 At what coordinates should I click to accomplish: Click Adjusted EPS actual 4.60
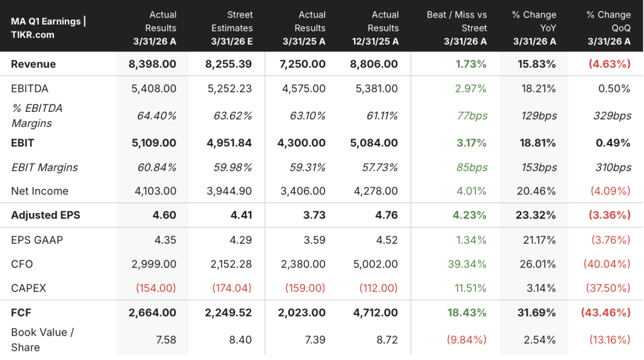(164, 215)
